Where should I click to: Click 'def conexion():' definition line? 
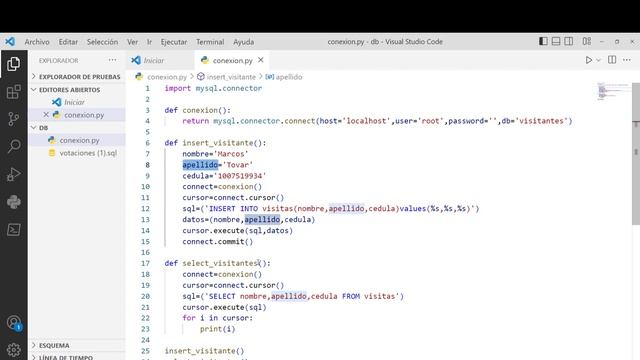(198, 110)
